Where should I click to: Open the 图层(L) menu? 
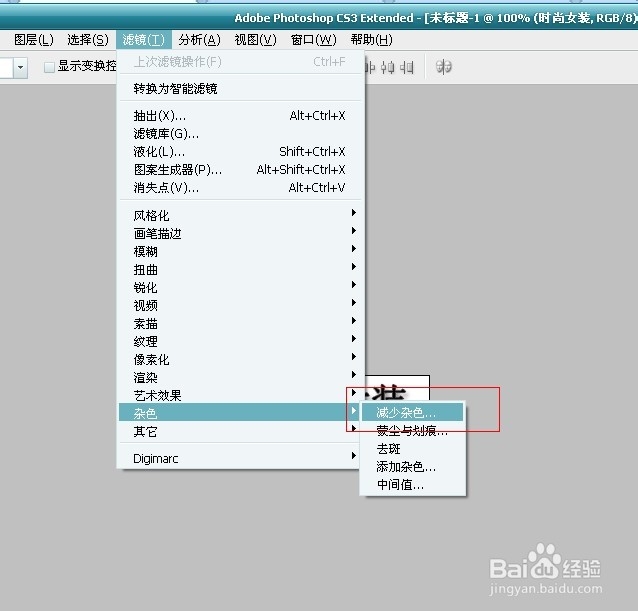pyautogui.click(x=34, y=40)
